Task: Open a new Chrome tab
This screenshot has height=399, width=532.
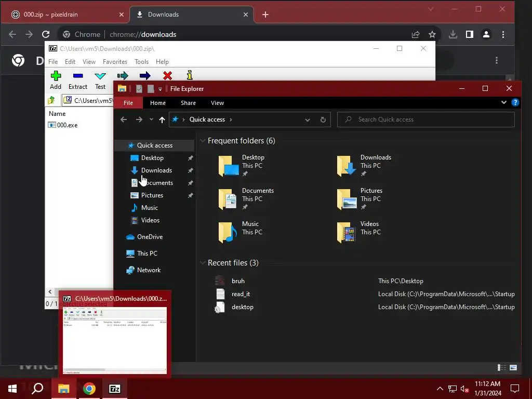Action: [x=265, y=15]
